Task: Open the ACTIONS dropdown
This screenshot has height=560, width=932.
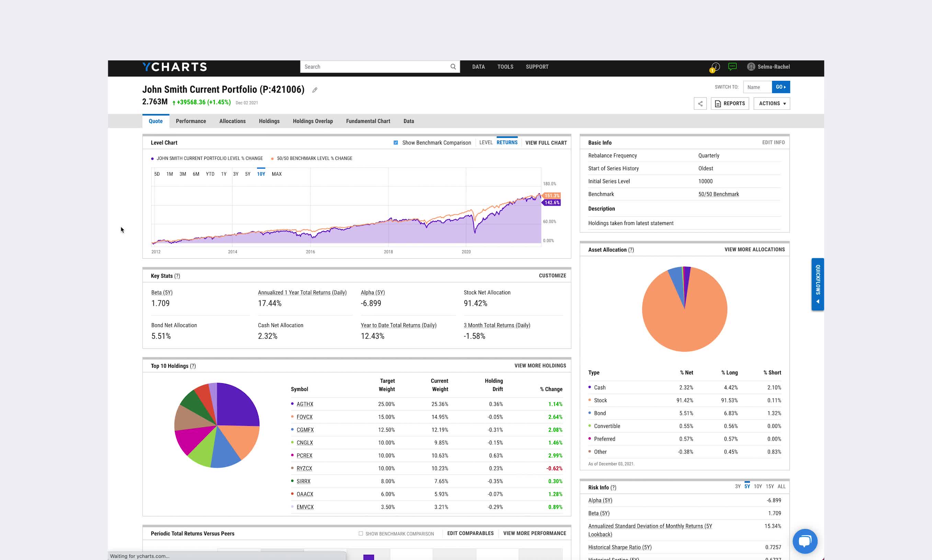Action: pos(772,103)
